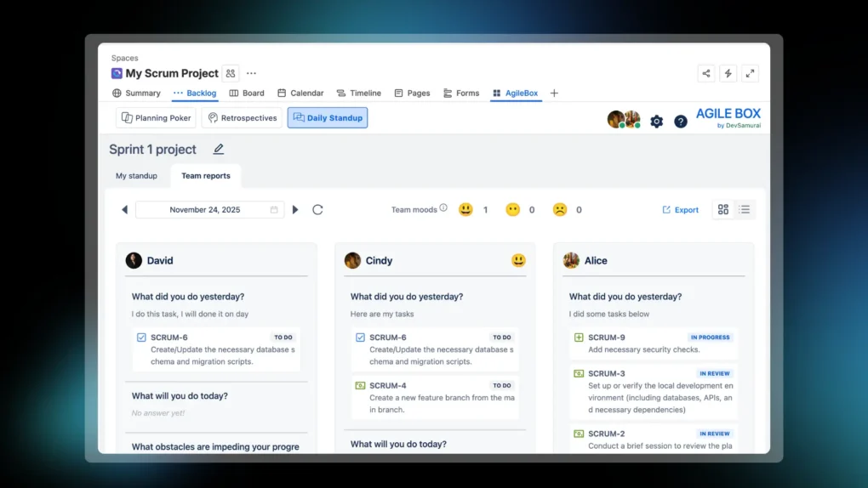The width and height of the screenshot is (868, 488).
Task: Click Alice's avatar
Action: (571, 261)
